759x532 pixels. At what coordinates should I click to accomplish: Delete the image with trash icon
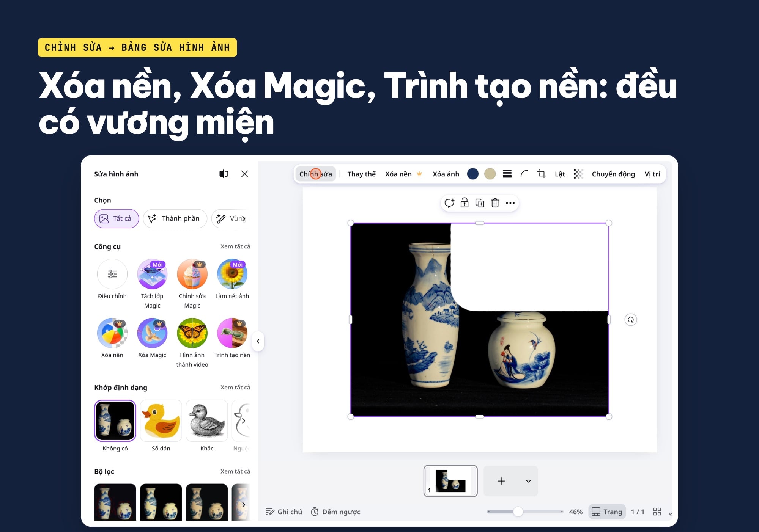pyautogui.click(x=495, y=203)
